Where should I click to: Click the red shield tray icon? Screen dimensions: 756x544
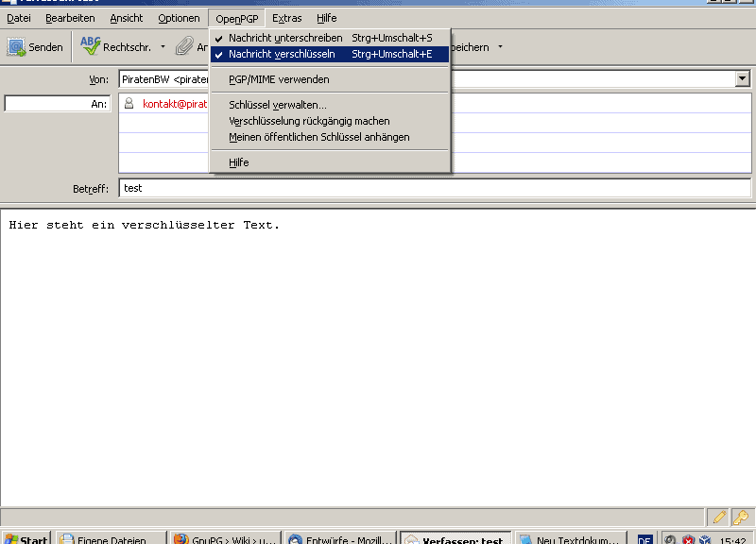coord(688,539)
